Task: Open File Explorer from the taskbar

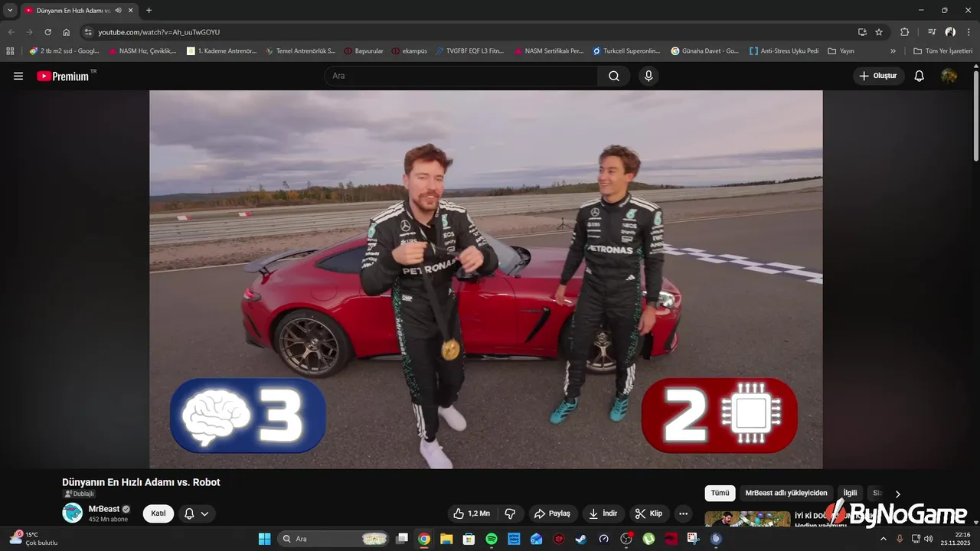Action: coord(446,539)
